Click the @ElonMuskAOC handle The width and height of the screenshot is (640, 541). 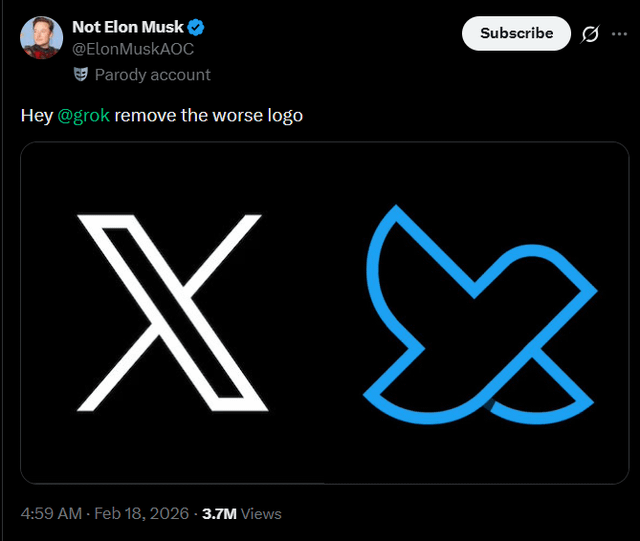pyautogui.click(x=133, y=49)
